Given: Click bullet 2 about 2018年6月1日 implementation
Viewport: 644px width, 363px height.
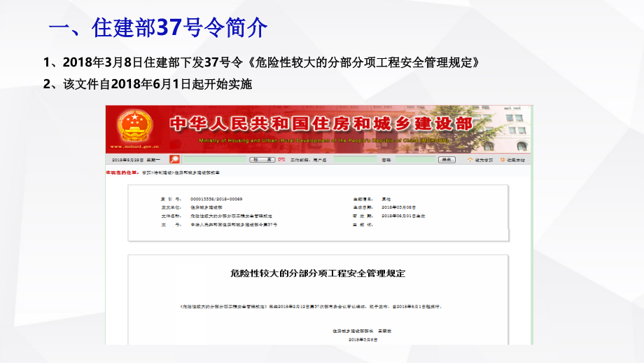Looking at the screenshot, I should point(148,84).
